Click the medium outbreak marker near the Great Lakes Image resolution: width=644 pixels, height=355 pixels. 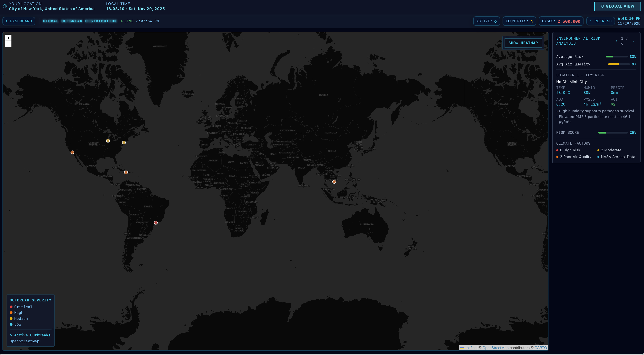coord(108,140)
